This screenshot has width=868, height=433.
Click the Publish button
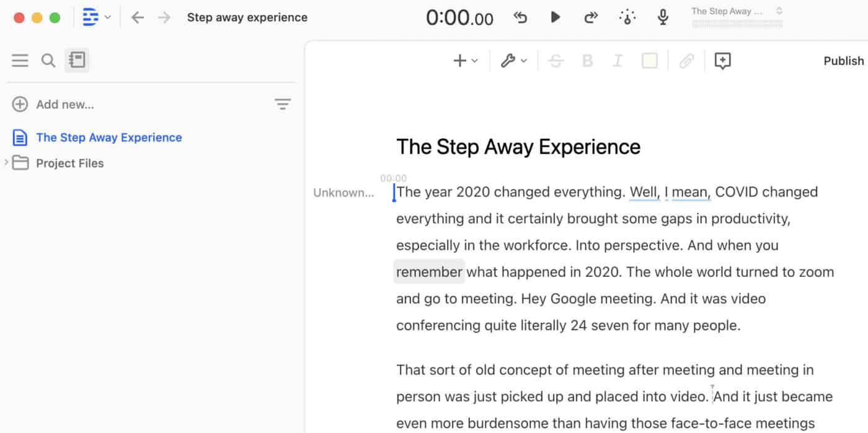843,61
